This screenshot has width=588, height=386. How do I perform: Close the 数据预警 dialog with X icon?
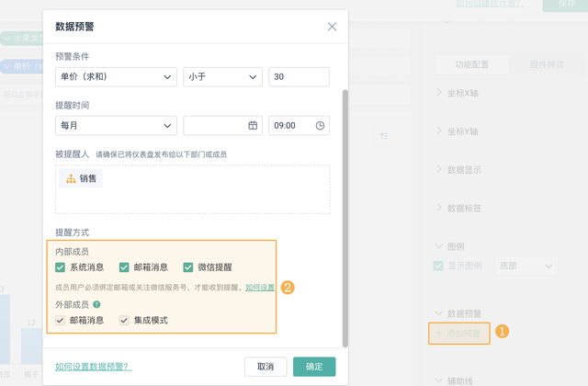click(332, 27)
